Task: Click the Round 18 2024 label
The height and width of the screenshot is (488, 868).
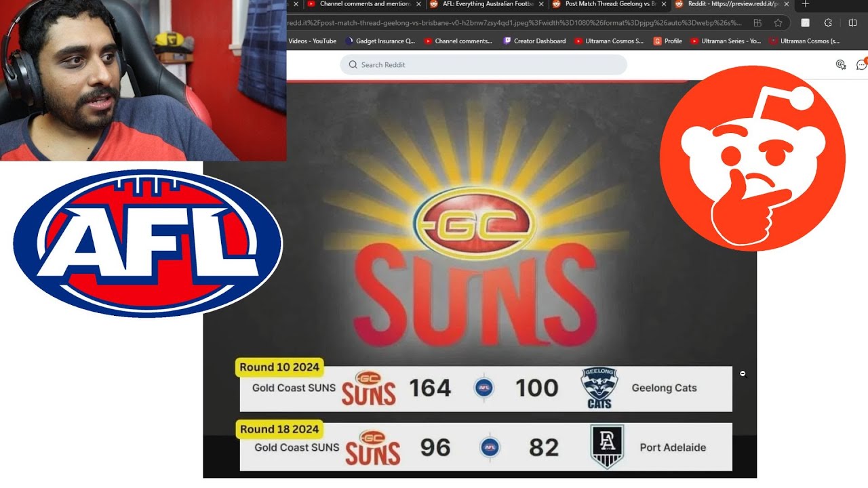Action: [279, 429]
